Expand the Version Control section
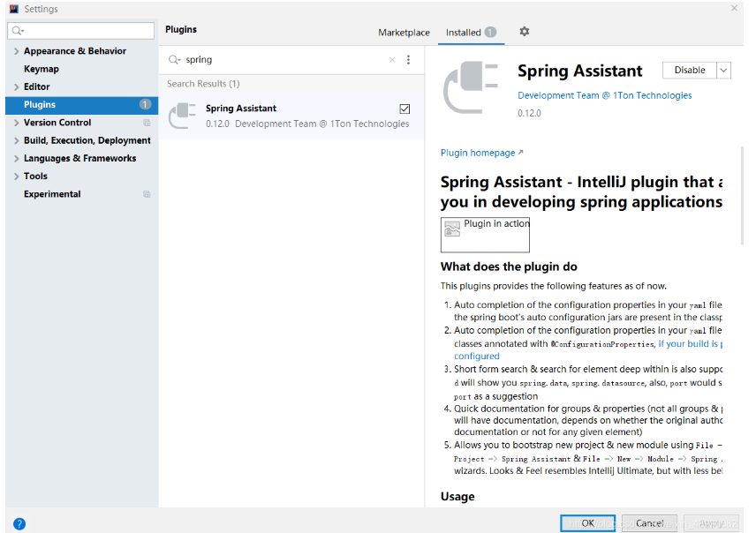This screenshot has width=756, height=533. 17,123
